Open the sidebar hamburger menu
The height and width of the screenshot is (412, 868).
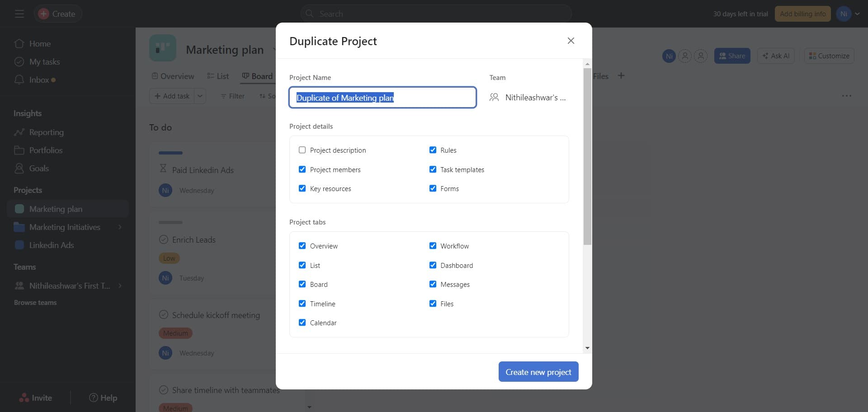point(19,14)
